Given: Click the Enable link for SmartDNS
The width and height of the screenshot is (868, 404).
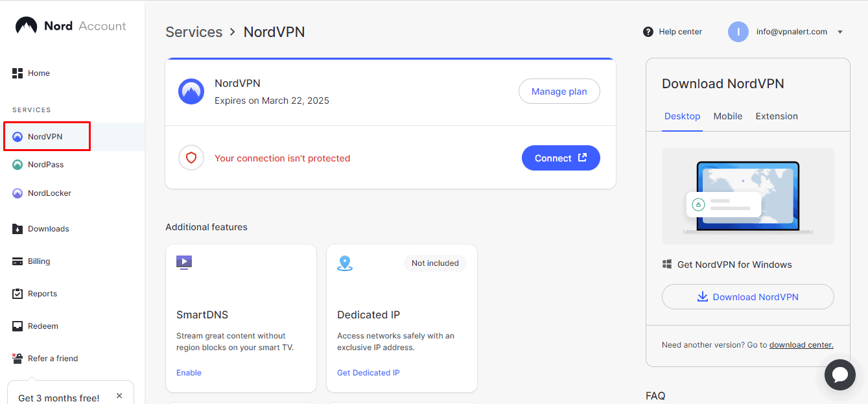Looking at the screenshot, I should (x=189, y=373).
